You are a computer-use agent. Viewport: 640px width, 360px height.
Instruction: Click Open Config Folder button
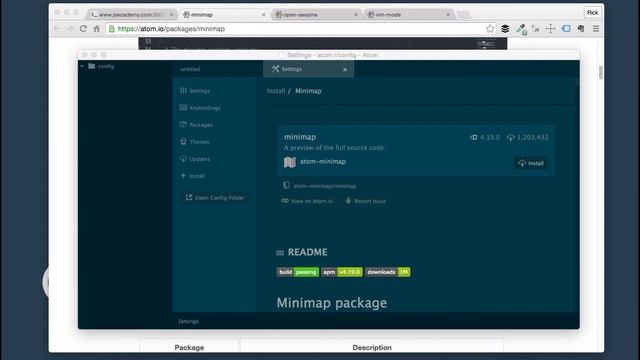click(215, 198)
